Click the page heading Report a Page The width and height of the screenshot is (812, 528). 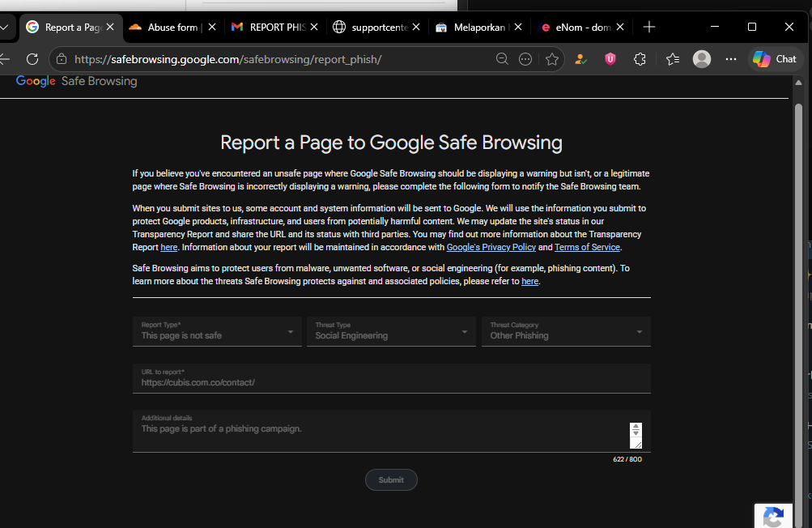pos(391,143)
